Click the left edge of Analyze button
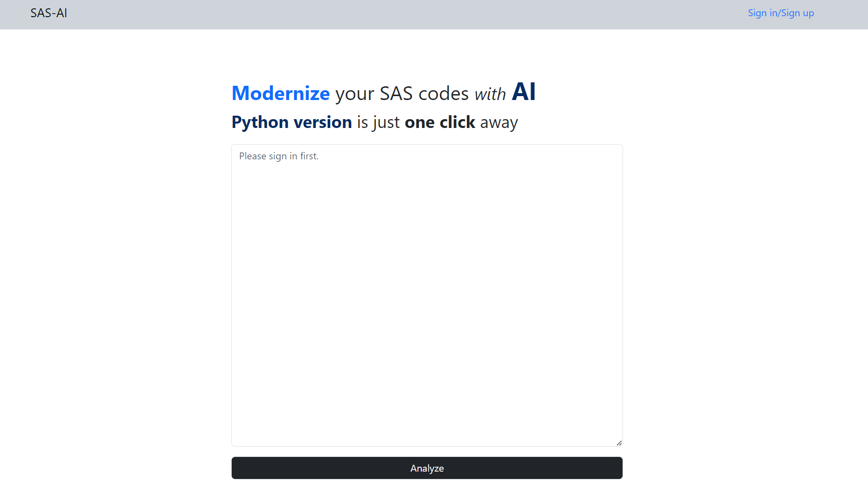The height and width of the screenshot is (503, 868). tap(240, 468)
